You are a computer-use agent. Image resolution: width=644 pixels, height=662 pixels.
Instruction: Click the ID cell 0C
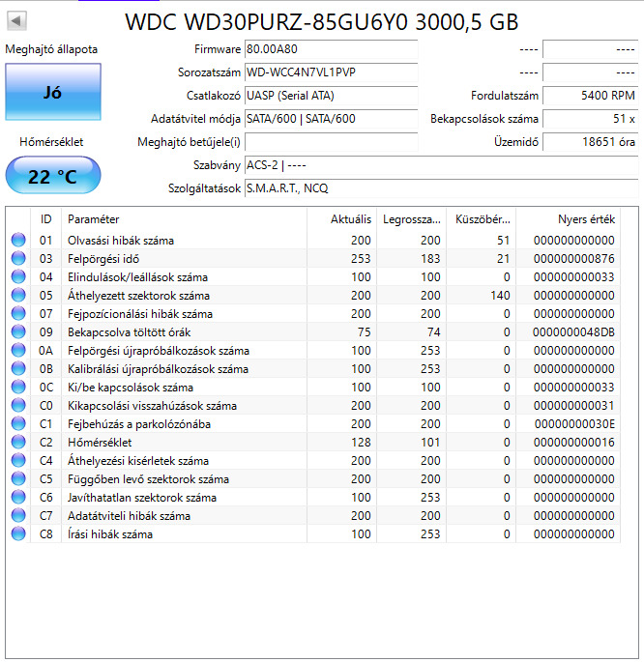pos(46,388)
